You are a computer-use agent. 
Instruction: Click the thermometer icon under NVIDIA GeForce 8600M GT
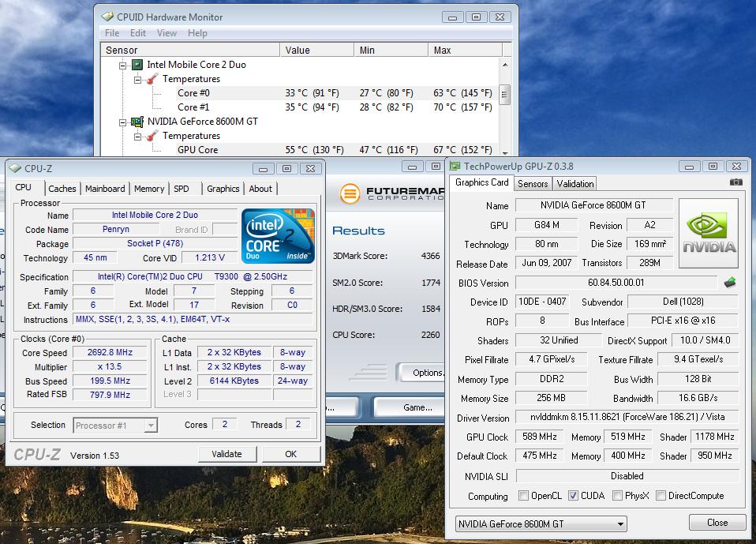(x=152, y=136)
